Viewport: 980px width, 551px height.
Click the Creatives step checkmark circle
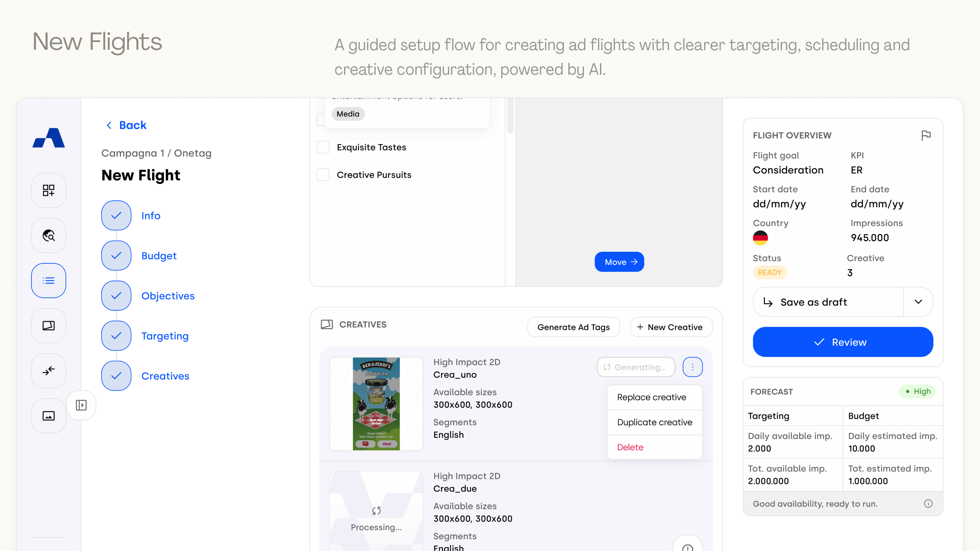coord(116,376)
